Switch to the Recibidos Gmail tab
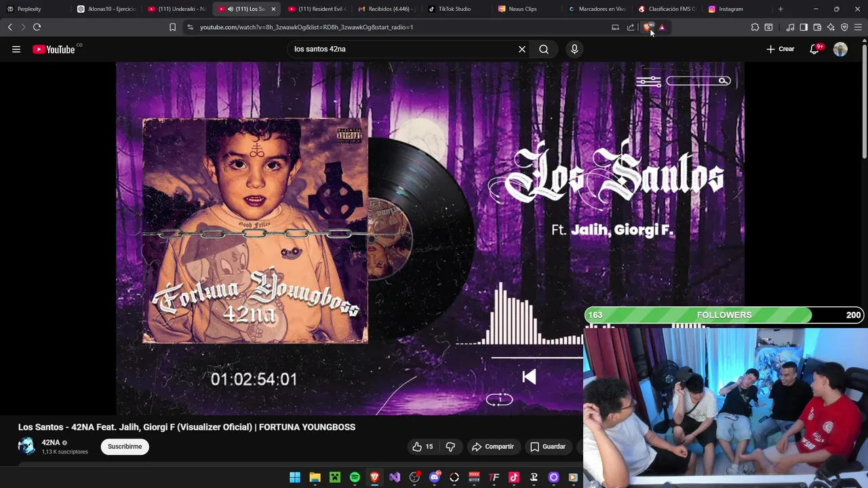 (387, 9)
